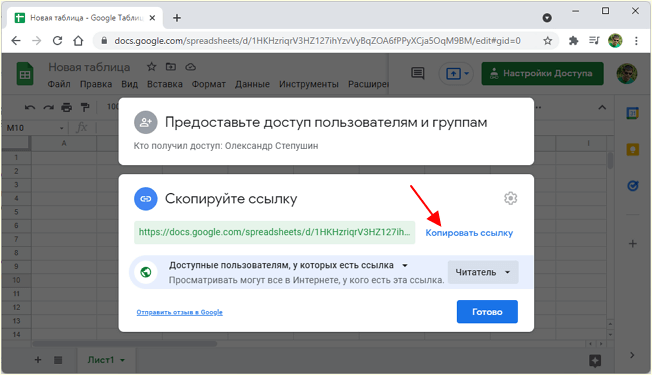Open "Отправить отзыв в Google" feedback link
The image size is (652, 375).
click(x=179, y=312)
